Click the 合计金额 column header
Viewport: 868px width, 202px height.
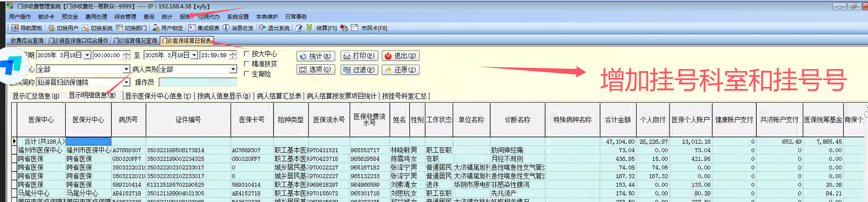point(618,120)
